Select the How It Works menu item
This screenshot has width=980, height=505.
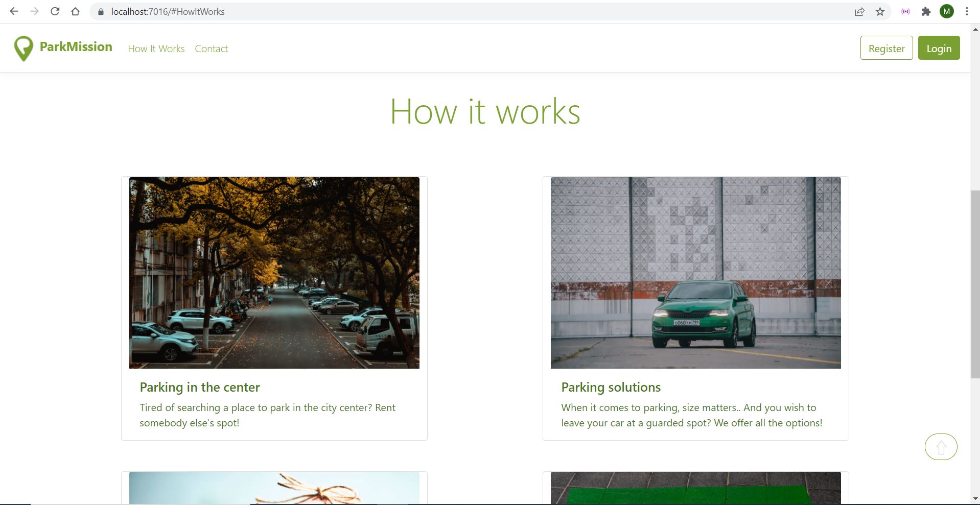[156, 49]
